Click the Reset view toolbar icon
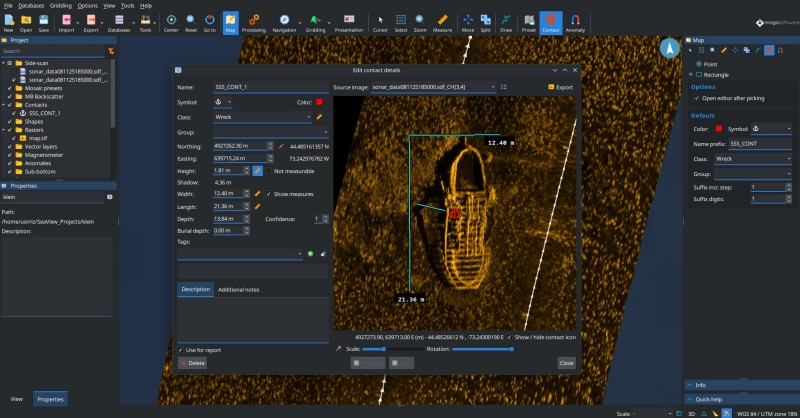The height and width of the screenshot is (418, 800). click(191, 23)
